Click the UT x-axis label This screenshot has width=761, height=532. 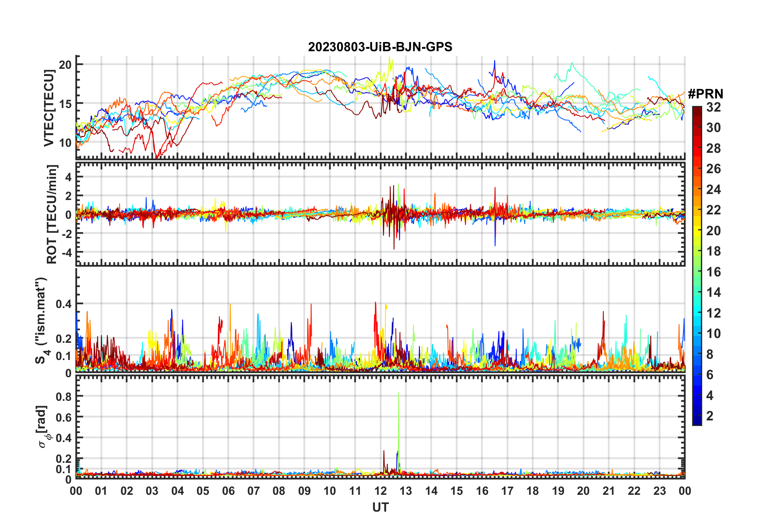380,508
